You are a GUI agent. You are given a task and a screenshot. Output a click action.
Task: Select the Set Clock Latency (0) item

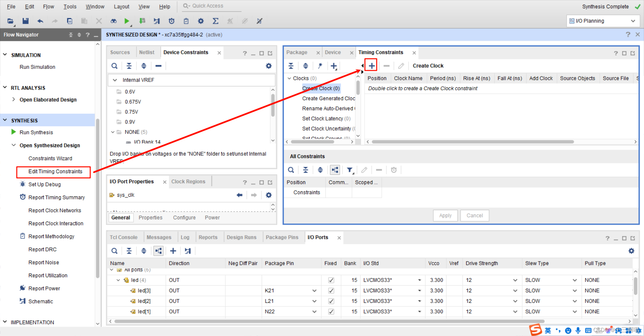pos(326,118)
